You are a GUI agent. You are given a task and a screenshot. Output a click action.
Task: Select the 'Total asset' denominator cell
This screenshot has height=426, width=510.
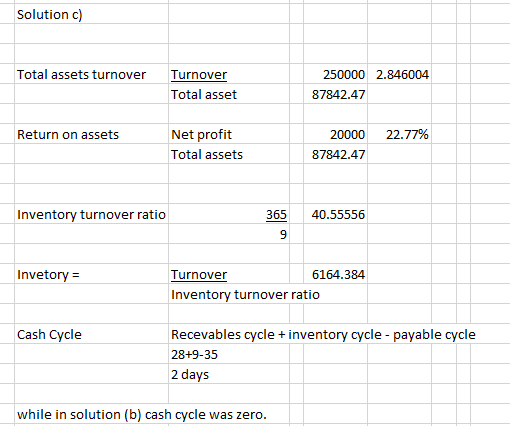pos(229,94)
